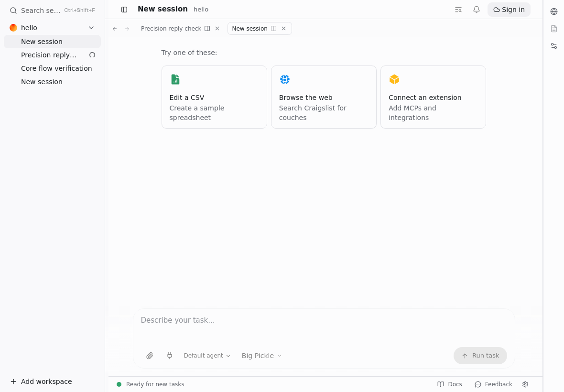
Task: Open the Docs link
Action: (x=450, y=384)
